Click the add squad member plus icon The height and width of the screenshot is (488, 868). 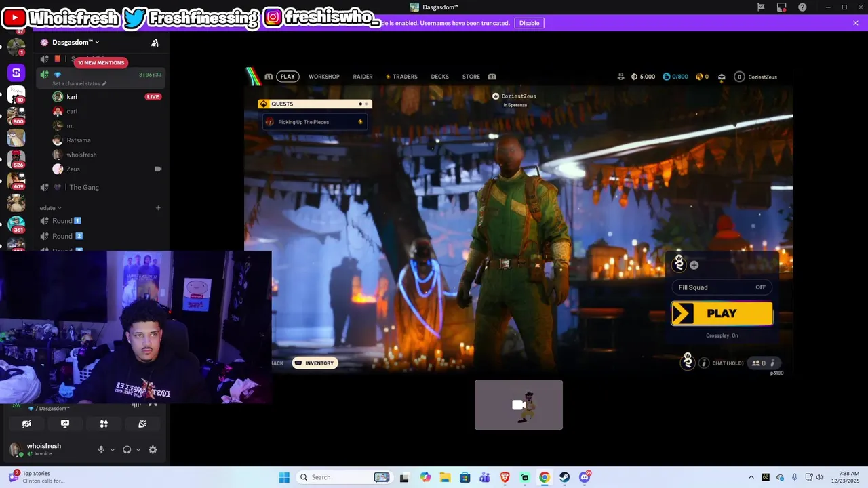click(694, 265)
